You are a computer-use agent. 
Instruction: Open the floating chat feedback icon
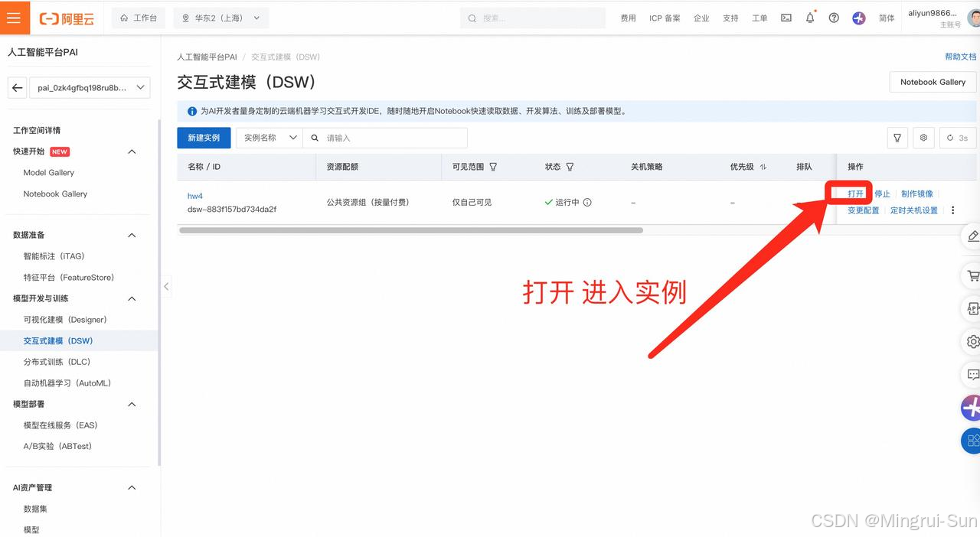(x=972, y=375)
